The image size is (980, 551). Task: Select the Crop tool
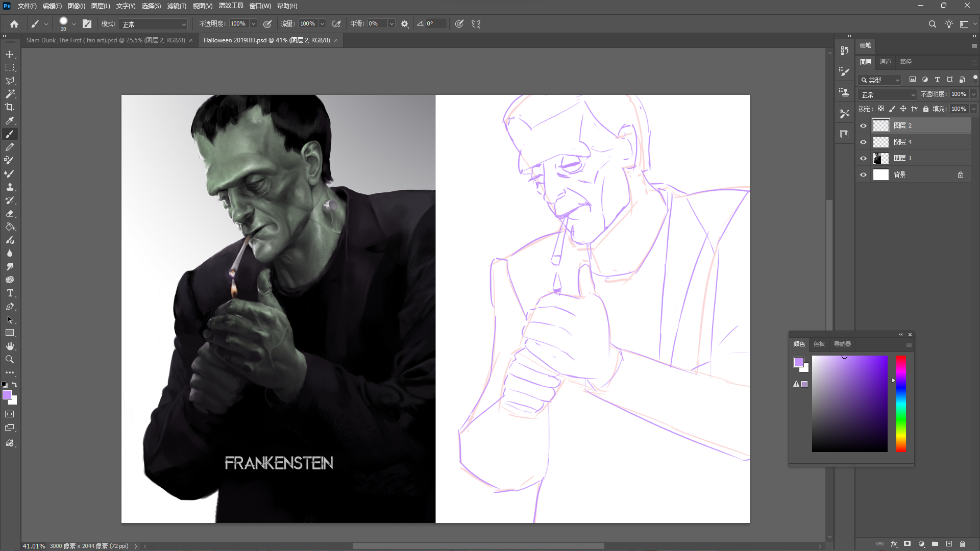pos(10,107)
